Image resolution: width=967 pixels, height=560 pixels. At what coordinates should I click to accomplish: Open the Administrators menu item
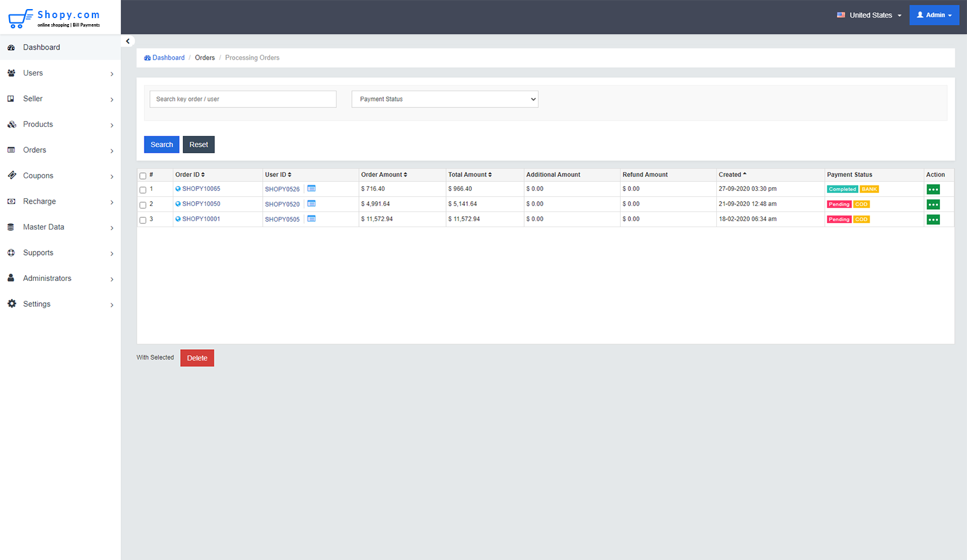(x=60, y=278)
